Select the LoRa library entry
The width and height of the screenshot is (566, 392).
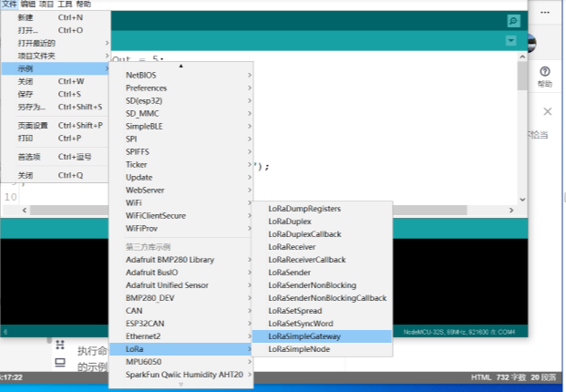pos(181,349)
